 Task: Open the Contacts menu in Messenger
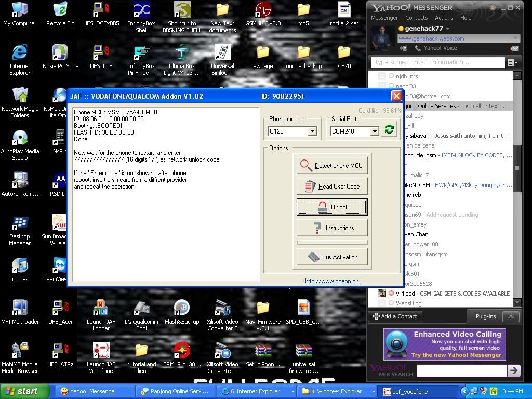(x=416, y=18)
